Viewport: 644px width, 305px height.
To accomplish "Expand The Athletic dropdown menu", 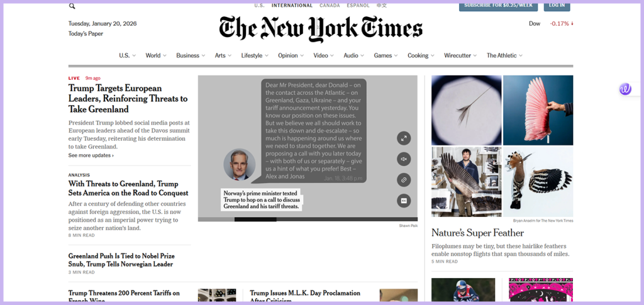I will click(x=521, y=55).
